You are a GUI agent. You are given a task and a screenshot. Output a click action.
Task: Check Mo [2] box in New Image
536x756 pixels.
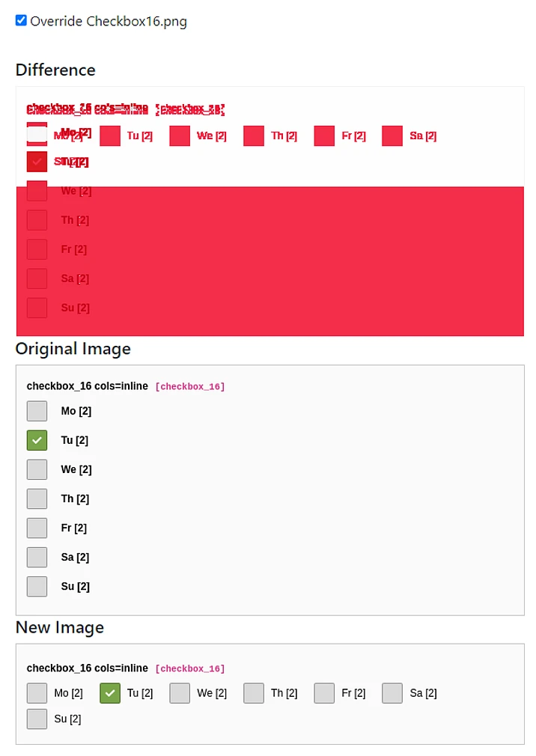pyautogui.click(x=37, y=693)
